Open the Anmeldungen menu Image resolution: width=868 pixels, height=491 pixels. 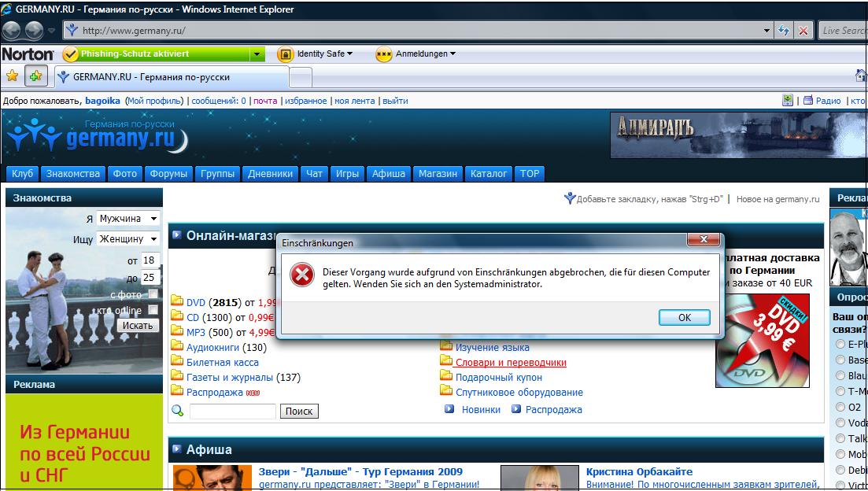click(x=426, y=54)
